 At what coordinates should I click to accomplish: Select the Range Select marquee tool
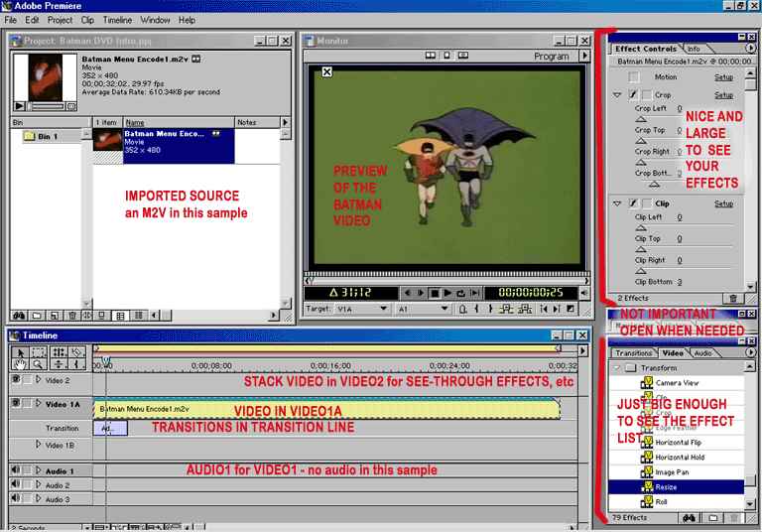click(x=39, y=352)
